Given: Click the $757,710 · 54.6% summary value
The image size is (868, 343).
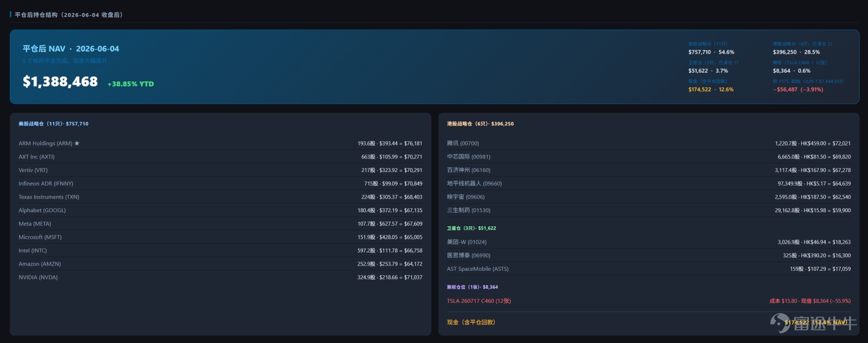Looking at the screenshot, I should pos(711,52).
